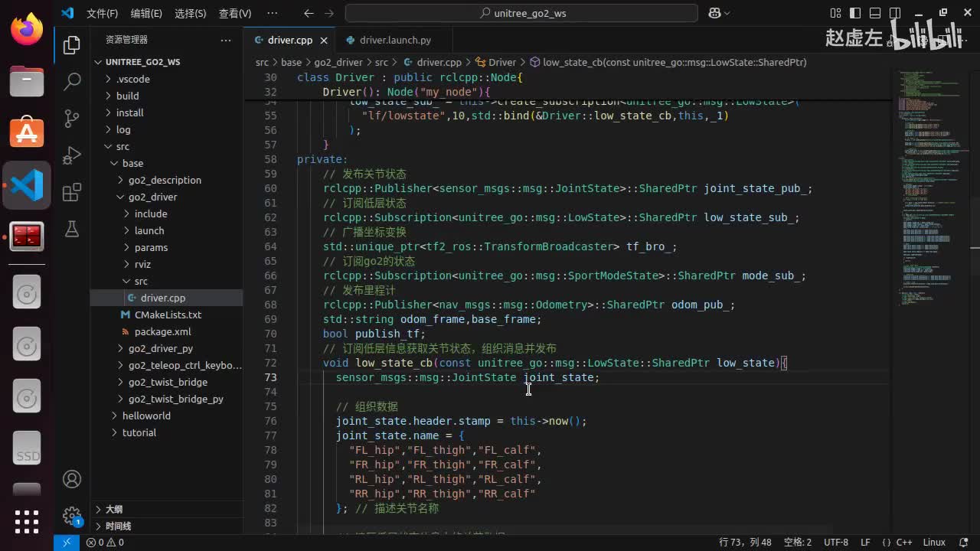Expand the 时间线 timeline section
The image size is (980, 551).
coord(167,526)
